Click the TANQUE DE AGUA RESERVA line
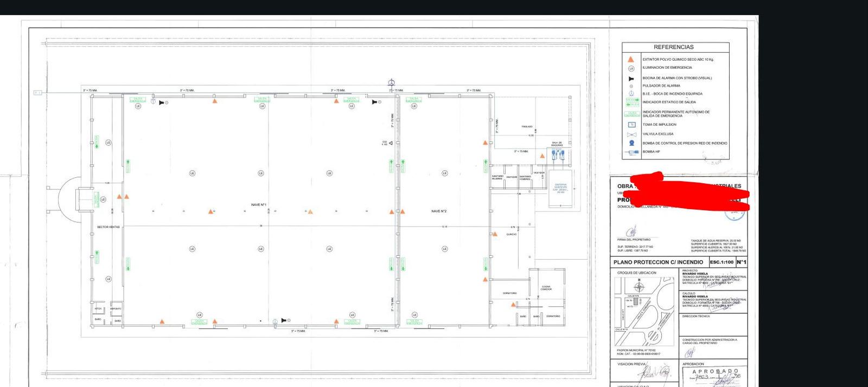 [x=716, y=241]
